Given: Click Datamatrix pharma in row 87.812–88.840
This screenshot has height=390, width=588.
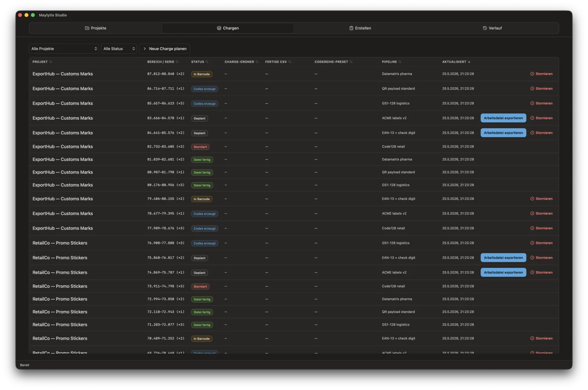Looking at the screenshot, I should pos(397,74).
